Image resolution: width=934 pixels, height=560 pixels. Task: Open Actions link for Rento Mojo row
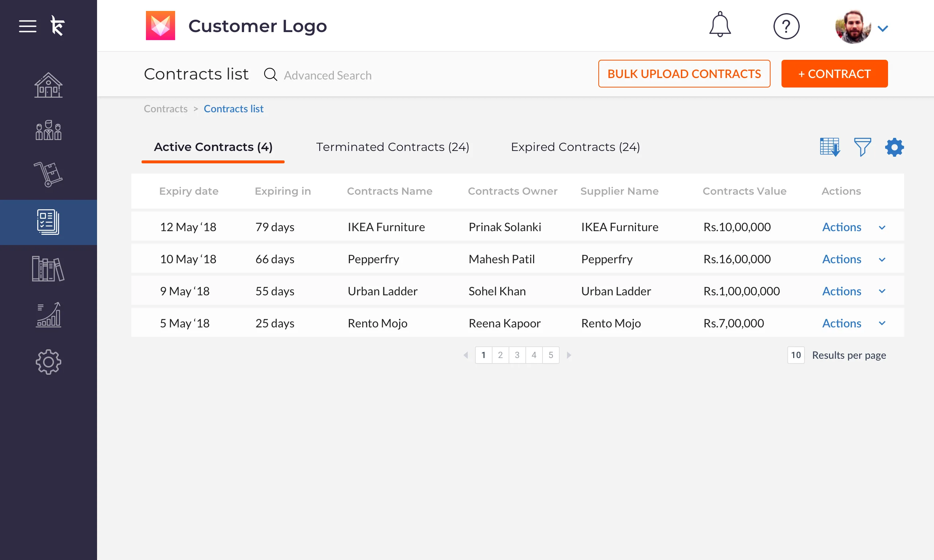842,323
